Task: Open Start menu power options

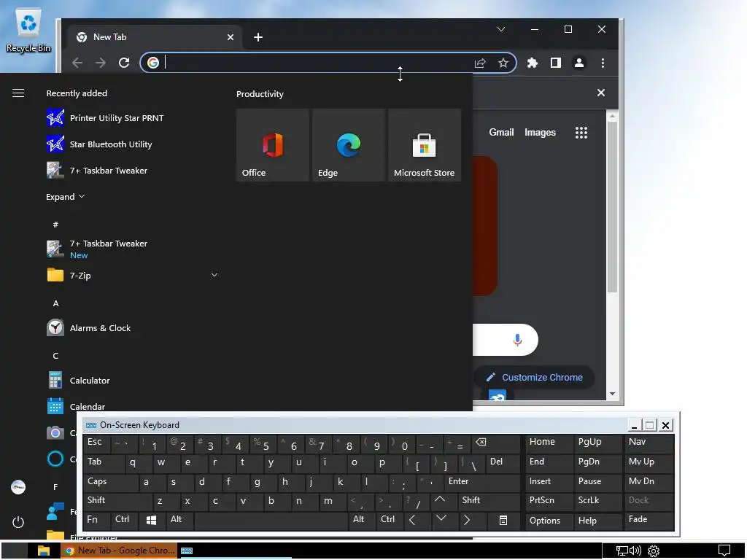Action: click(x=18, y=522)
